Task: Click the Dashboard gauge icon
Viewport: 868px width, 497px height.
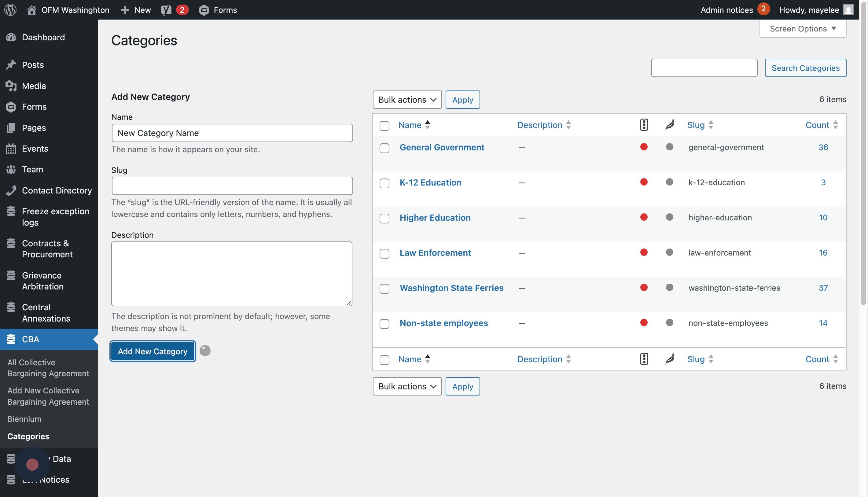Action: [11, 37]
